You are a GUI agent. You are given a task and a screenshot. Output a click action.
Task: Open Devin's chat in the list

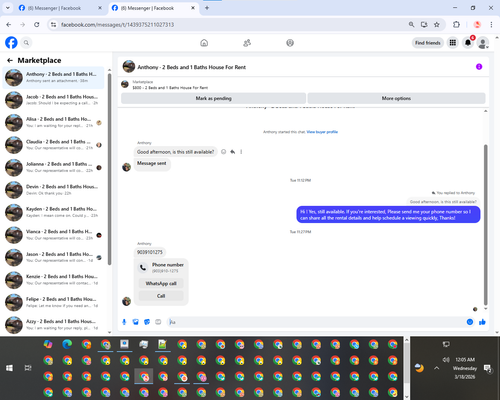[53, 190]
